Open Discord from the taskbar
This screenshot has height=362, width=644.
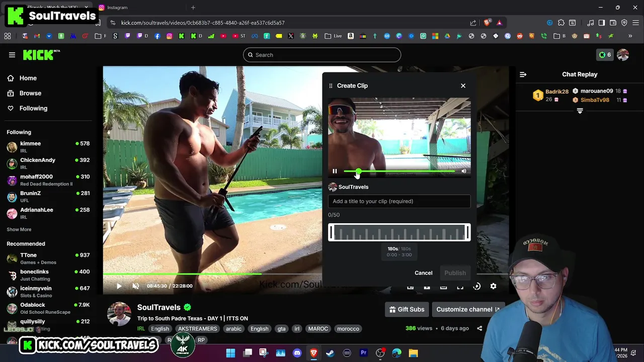click(297, 353)
